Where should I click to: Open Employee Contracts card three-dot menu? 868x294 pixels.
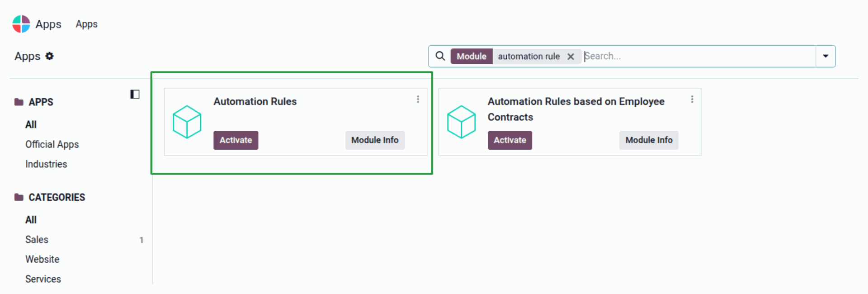point(692,99)
